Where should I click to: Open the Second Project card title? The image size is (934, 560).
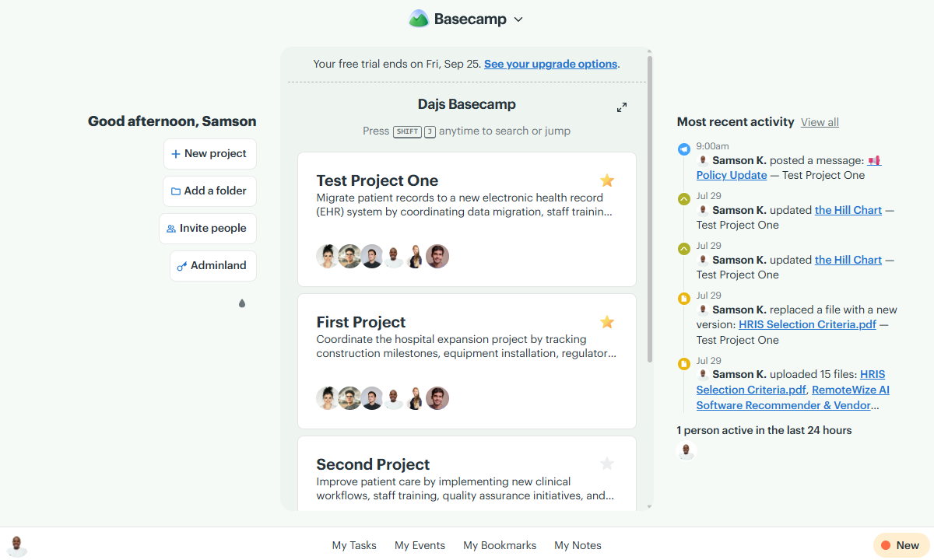373,464
